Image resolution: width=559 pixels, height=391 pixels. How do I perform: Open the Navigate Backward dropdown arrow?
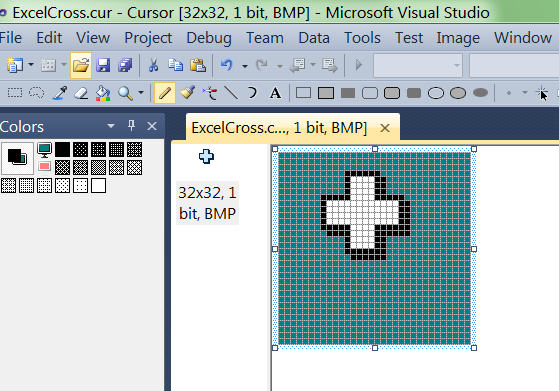point(313,65)
